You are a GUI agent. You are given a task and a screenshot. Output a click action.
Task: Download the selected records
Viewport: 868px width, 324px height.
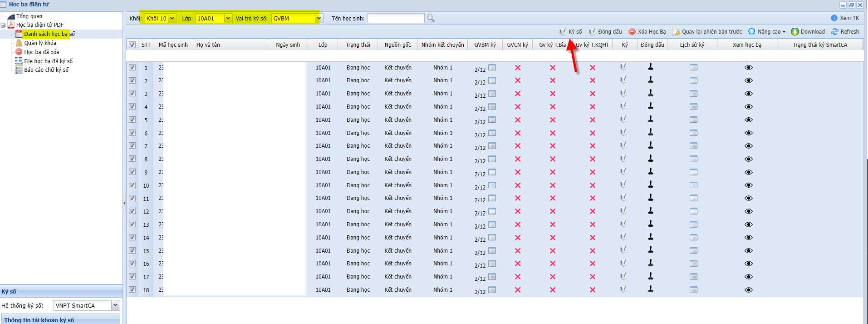(808, 32)
